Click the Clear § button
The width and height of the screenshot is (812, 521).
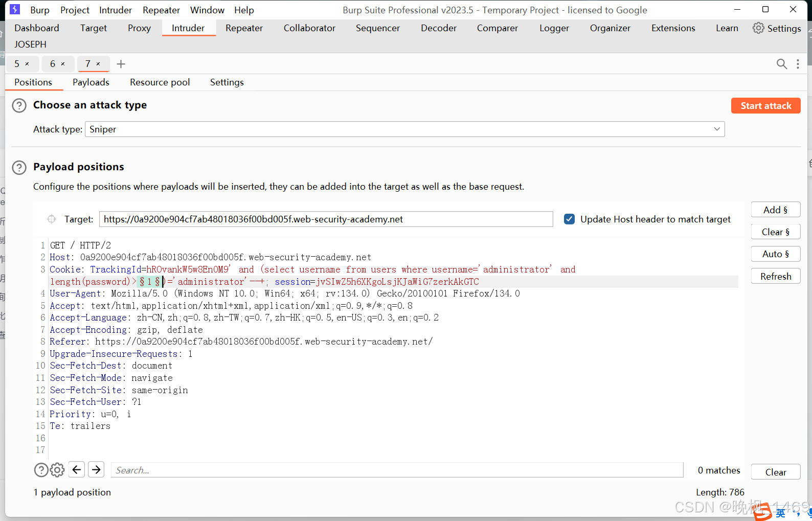[x=775, y=232]
